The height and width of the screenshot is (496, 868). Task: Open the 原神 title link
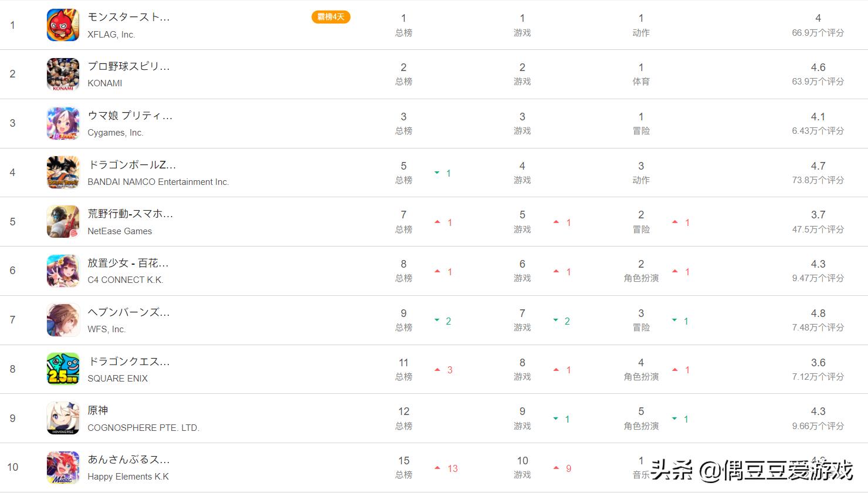[x=98, y=410]
